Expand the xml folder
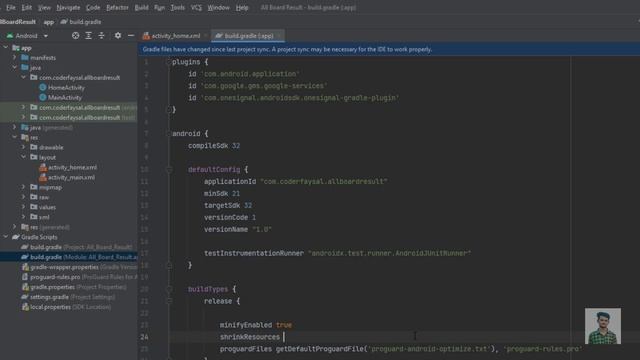Image resolution: width=640 pixels, height=360 pixels. (x=24, y=217)
